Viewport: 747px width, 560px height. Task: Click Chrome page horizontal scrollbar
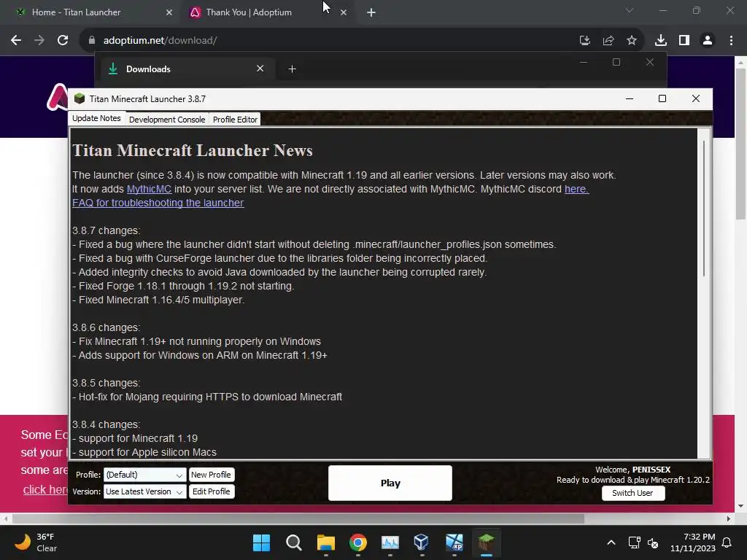(298, 518)
